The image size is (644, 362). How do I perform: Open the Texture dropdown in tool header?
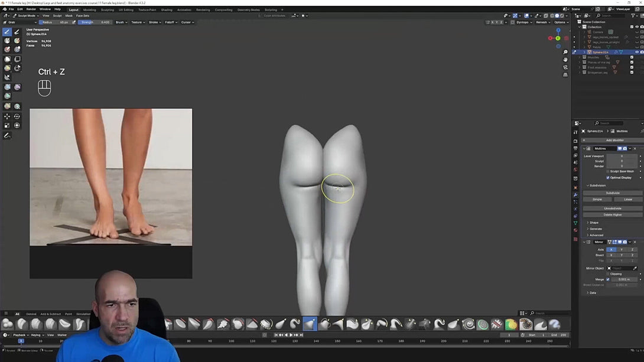[138, 22]
